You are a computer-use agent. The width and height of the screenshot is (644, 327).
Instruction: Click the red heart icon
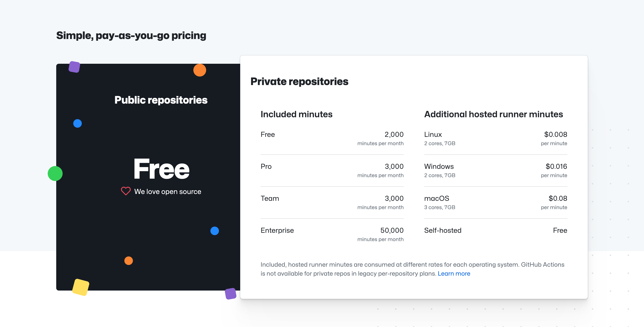(126, 191)
